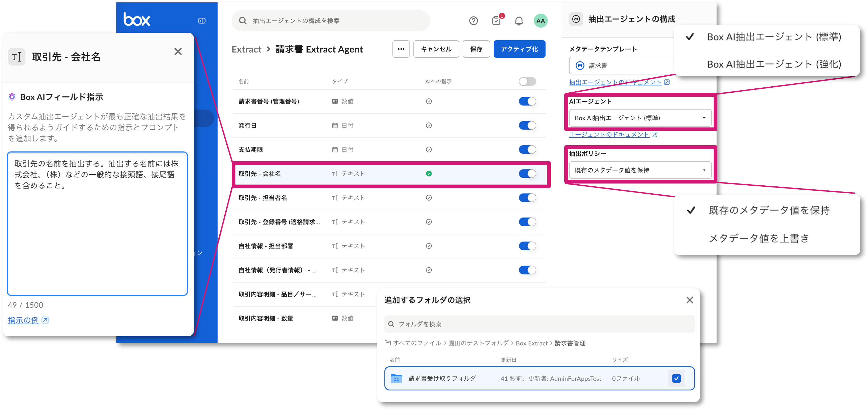
Task: Click the AI instruction check icon for 取引先 - 担当者名
Action: tap(429, 198)
